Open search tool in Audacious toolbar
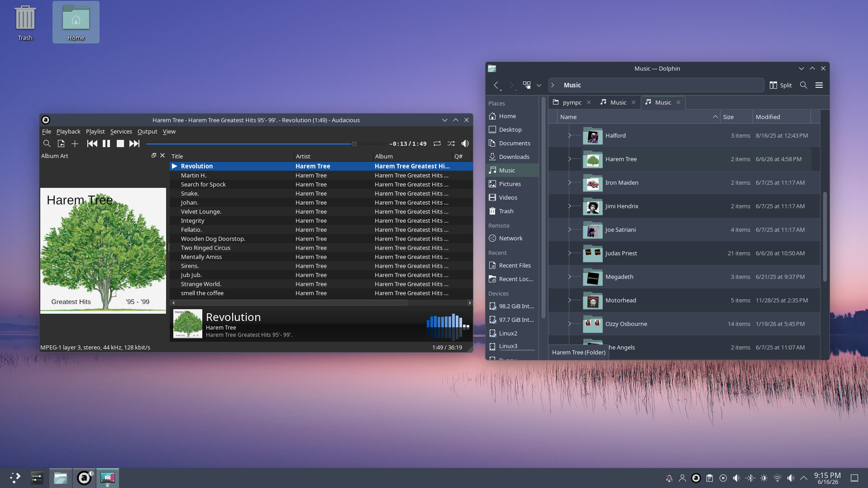The image size is (868, 488). tap(47, 144)
